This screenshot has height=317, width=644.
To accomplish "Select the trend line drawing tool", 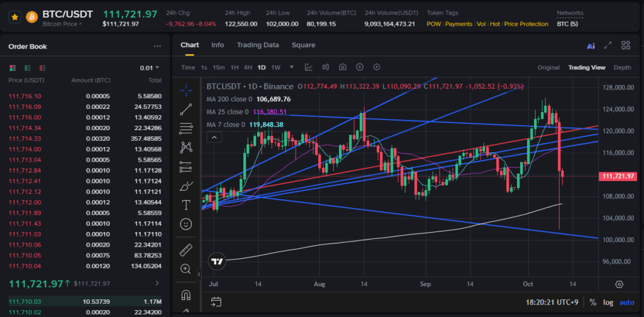I will (x=186, y=109).
